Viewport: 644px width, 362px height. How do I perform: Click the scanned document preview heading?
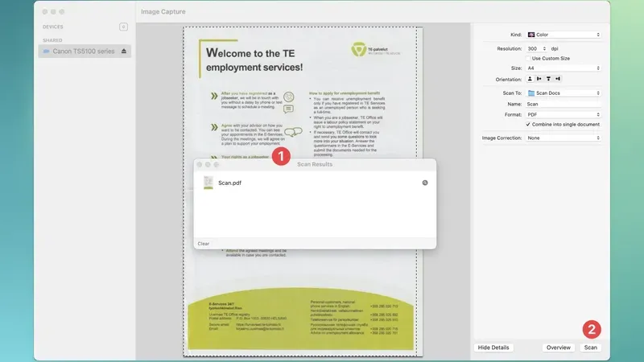[254, 60]
